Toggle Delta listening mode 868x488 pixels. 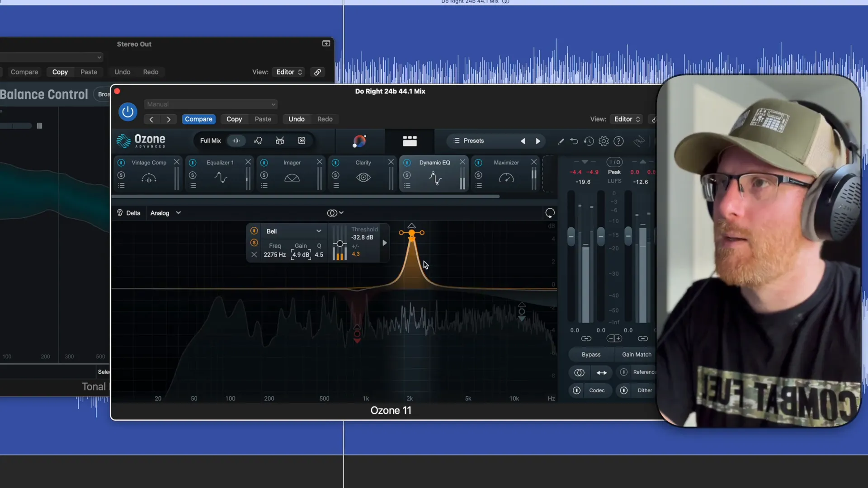129,213
